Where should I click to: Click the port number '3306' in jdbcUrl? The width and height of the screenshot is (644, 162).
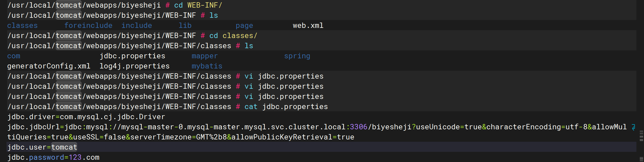[x=359, y=127]
